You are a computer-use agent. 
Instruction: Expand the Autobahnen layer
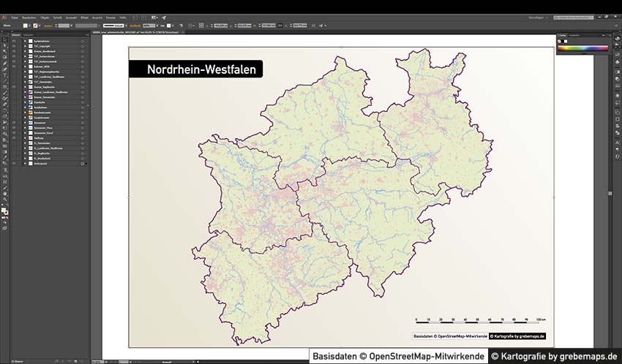24,107
